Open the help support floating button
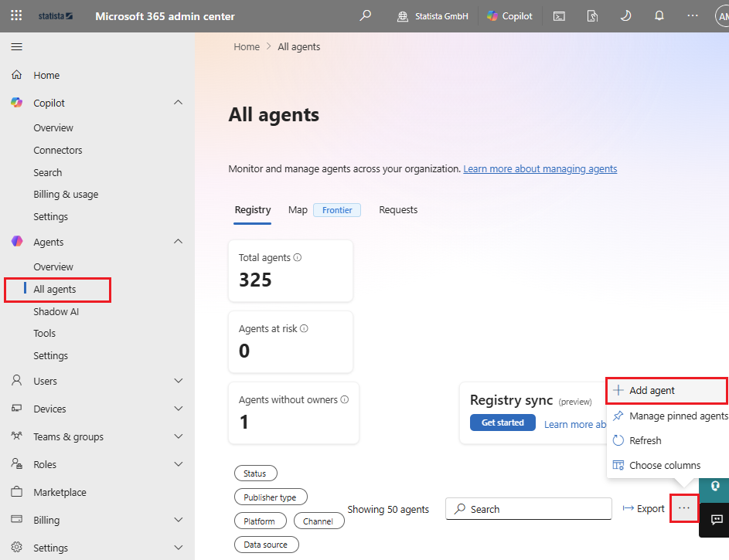 (x=714, y=486)
